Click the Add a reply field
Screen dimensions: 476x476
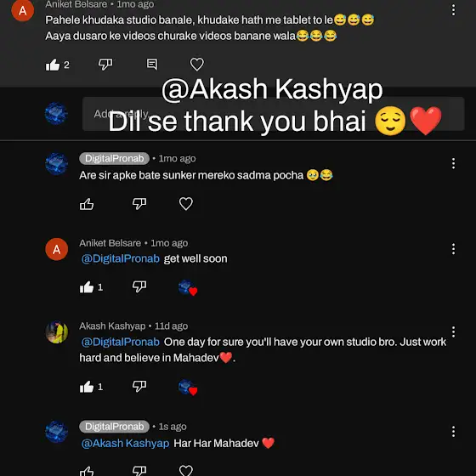click(273, 114)
